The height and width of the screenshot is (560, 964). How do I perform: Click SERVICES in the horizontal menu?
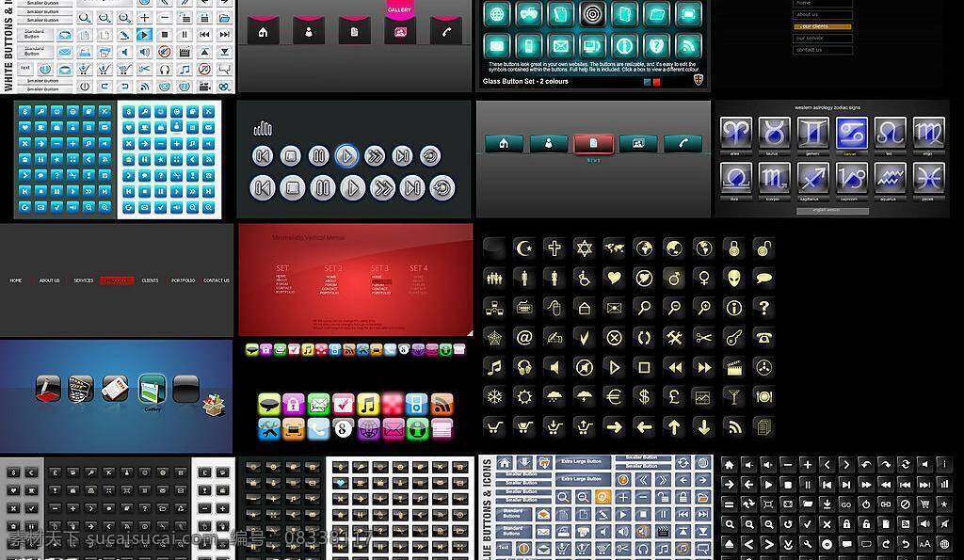[x=84, y=280]
